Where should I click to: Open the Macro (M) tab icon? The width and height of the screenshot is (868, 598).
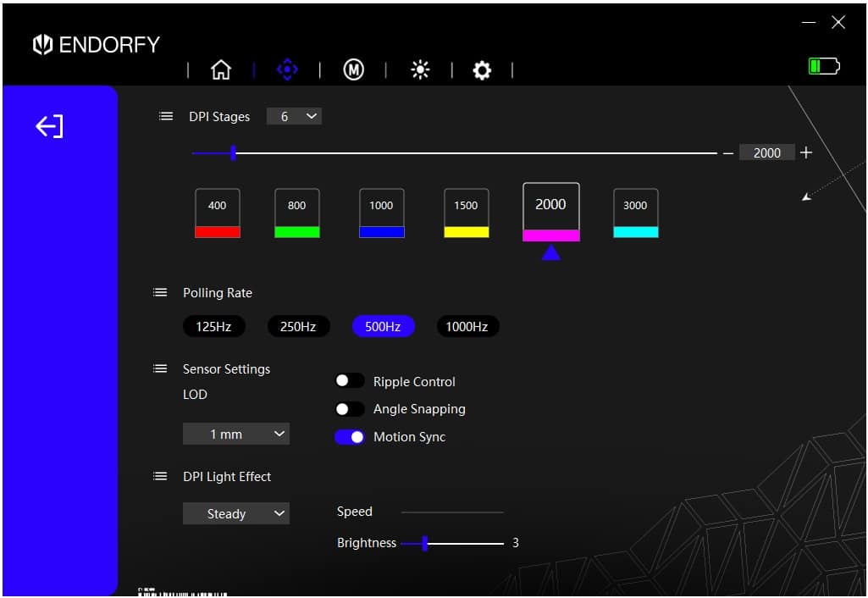(353, 70)
